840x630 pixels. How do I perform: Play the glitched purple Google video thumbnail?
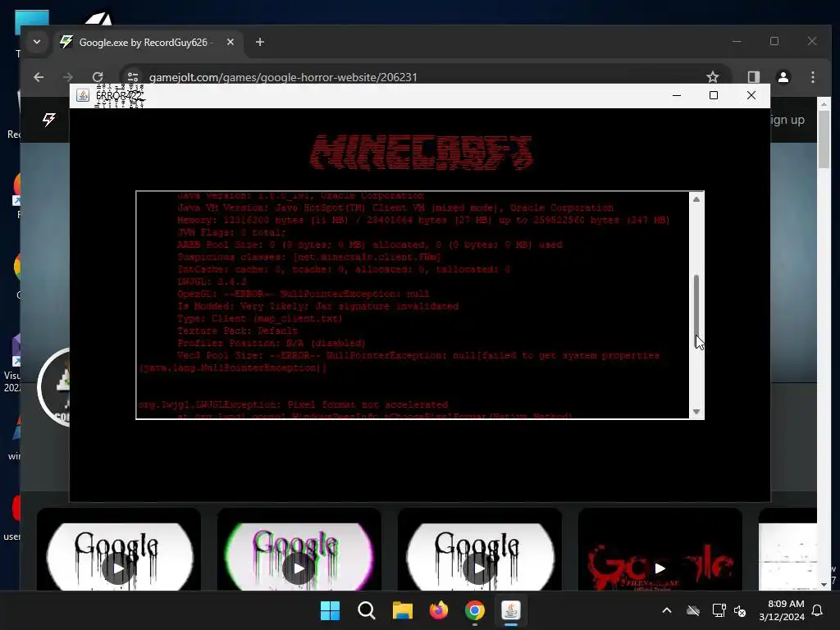pos(299,568)
